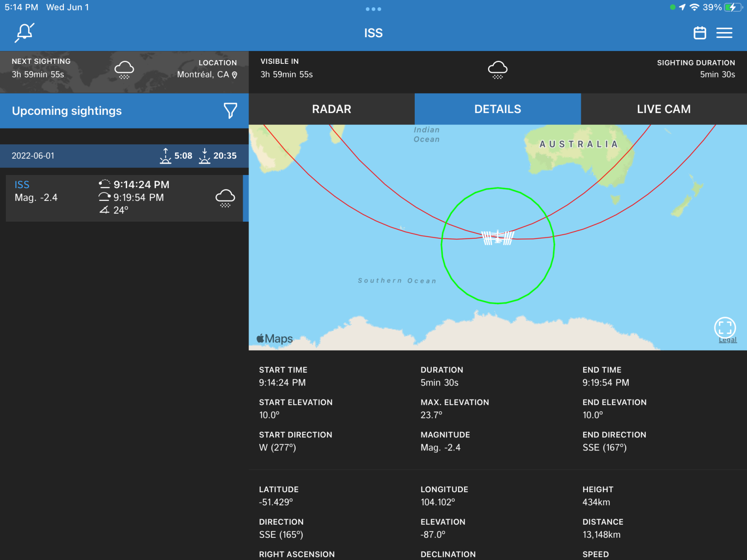Switch to the RADAR tab

point(331,109)
